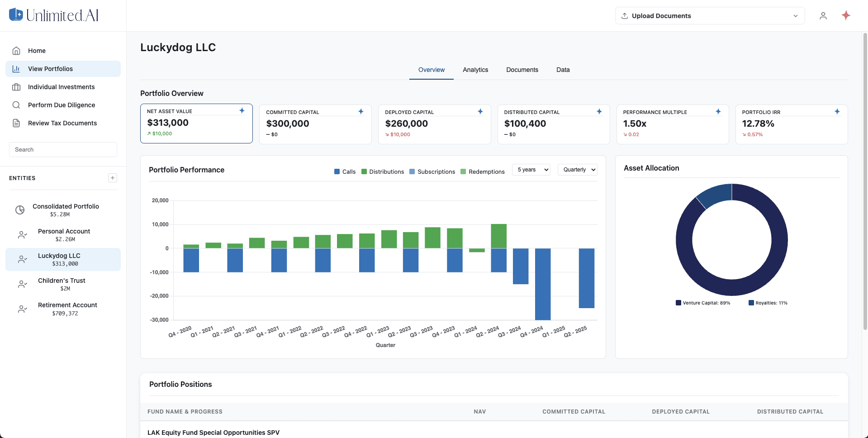Click the View Portfolios bar chart icon

(16, 69)
